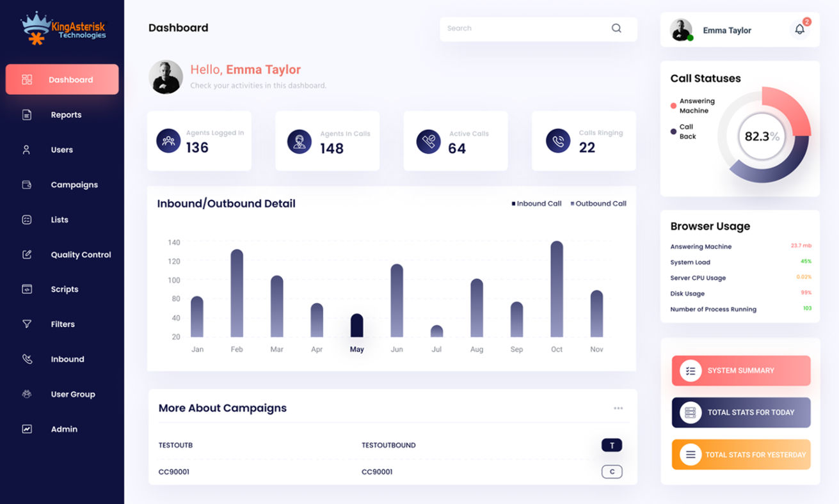Click the KingAsterisk Technologies logo
This screenshot has width=839, height=504.
pos(63,29)
